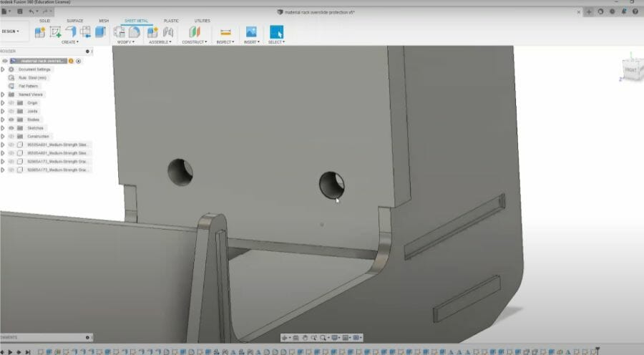Select the Unfold tool in Modify group
The width and height of the screenshot is (644, 355).
click(119, 32)
